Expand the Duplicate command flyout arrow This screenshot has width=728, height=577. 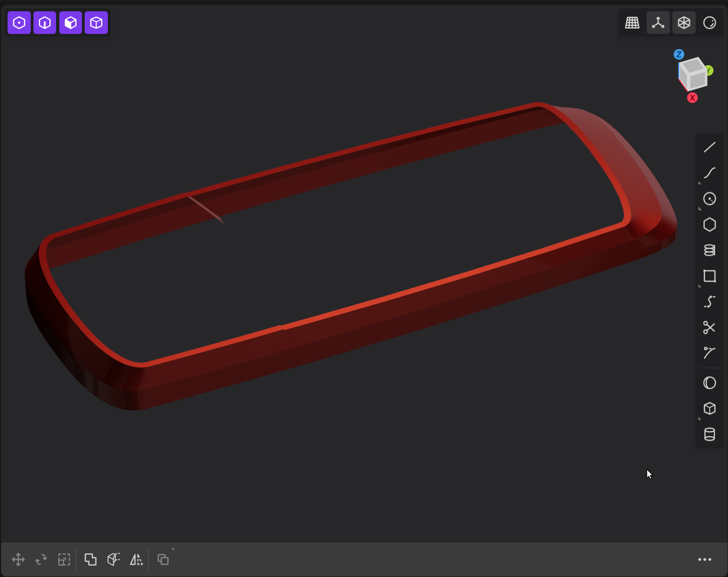point(173,549)
